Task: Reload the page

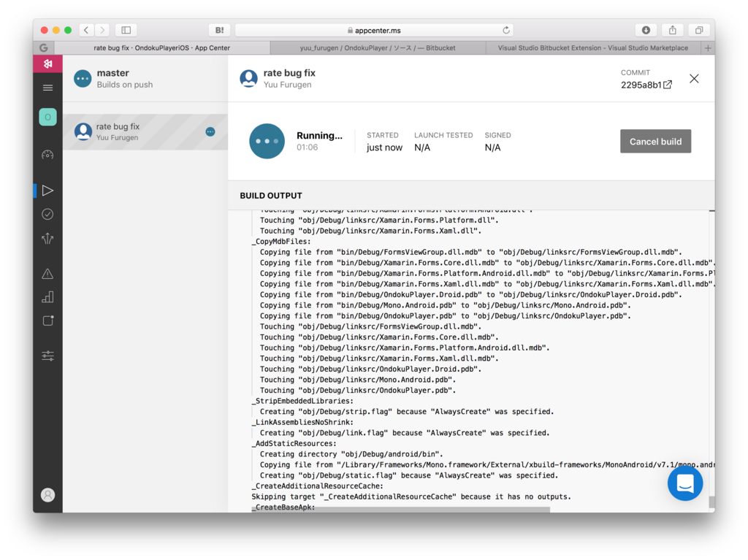Action: [506, 30]
